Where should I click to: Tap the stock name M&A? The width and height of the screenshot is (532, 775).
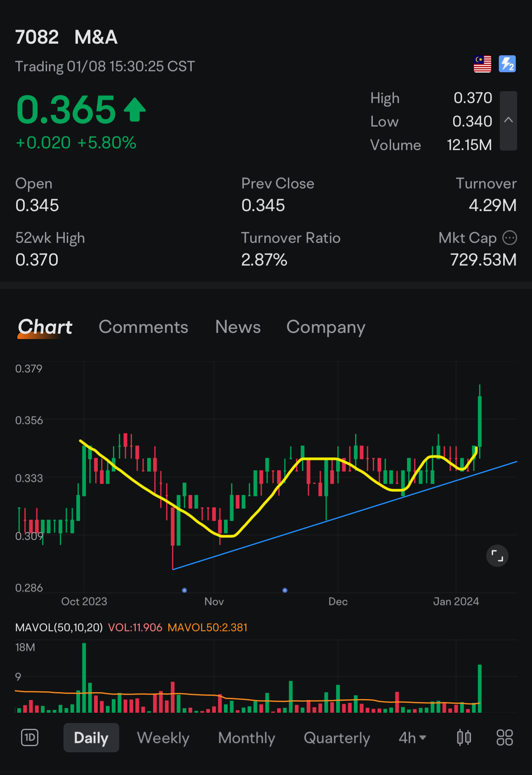(x=96, y=37)
